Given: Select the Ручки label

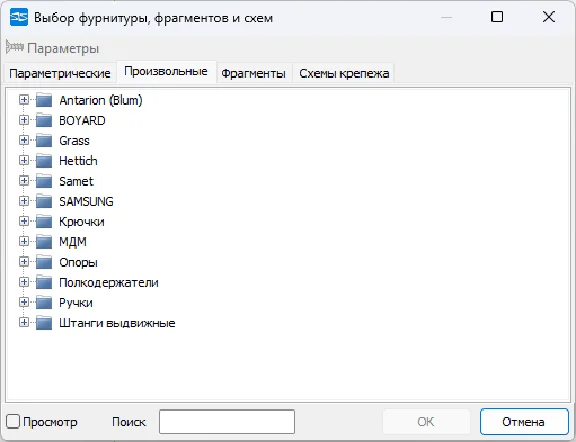Looking at the screenshot, I should tap(76, 303).
